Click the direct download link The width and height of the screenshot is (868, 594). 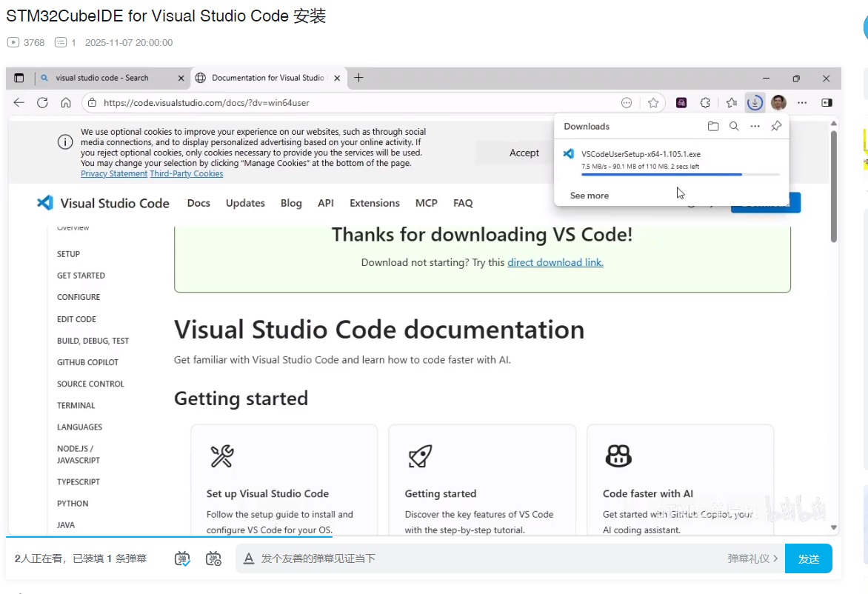tap(555, 262)
